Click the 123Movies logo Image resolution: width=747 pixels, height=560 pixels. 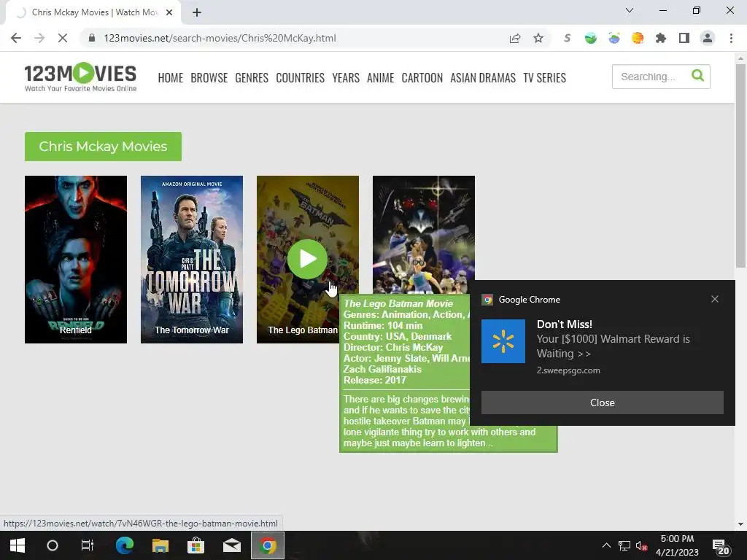coord(80,77)
